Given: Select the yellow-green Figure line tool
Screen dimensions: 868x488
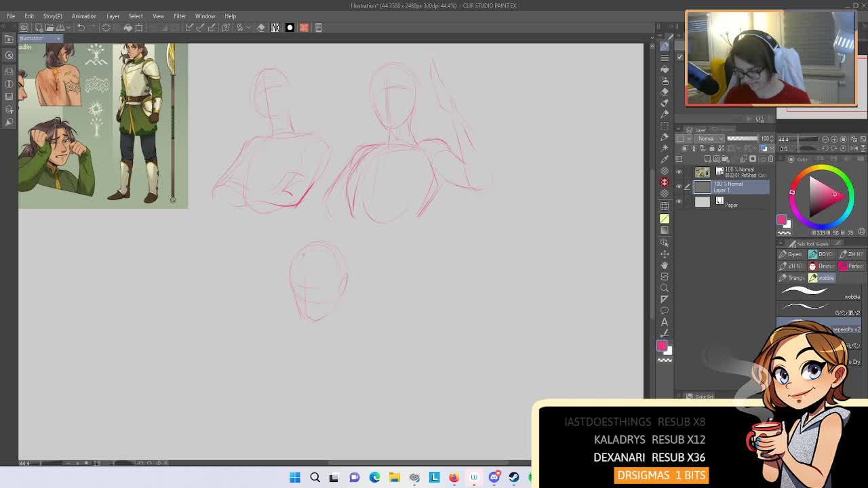Looking at the screenshot, I should [x=665, y=218].
